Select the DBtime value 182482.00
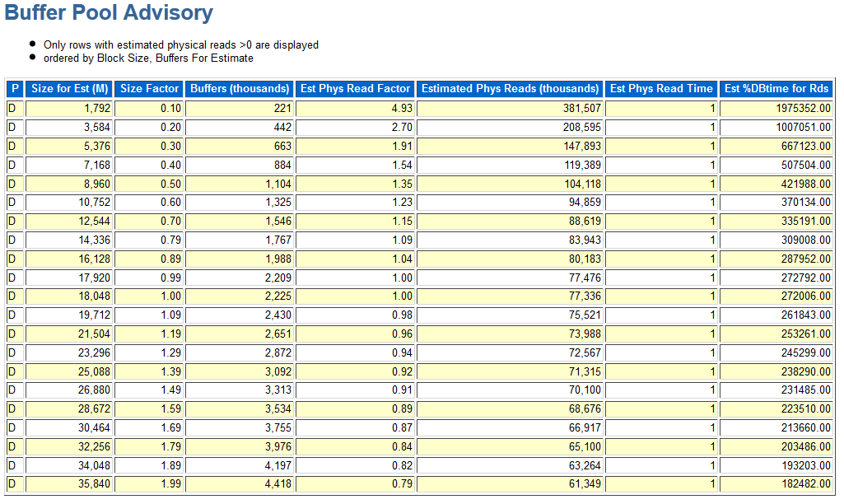The image size is (844, 504). pos(776,483)
